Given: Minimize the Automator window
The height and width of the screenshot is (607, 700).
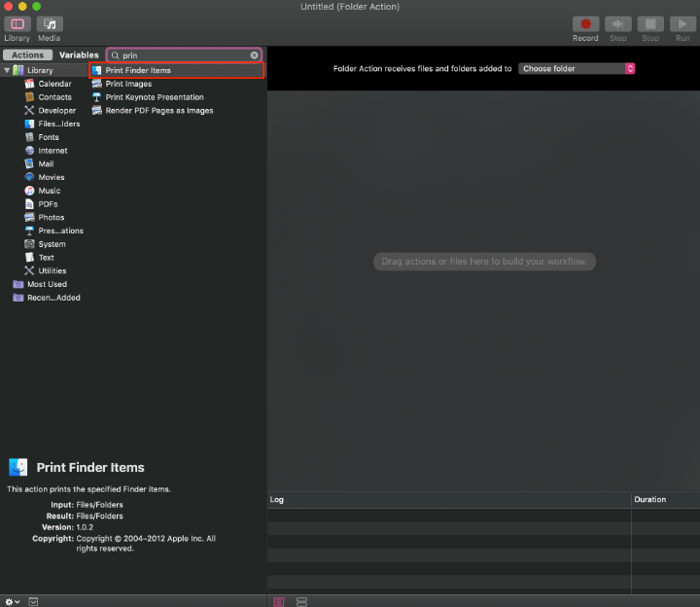Looking at the screenshot, I should 22,6.
